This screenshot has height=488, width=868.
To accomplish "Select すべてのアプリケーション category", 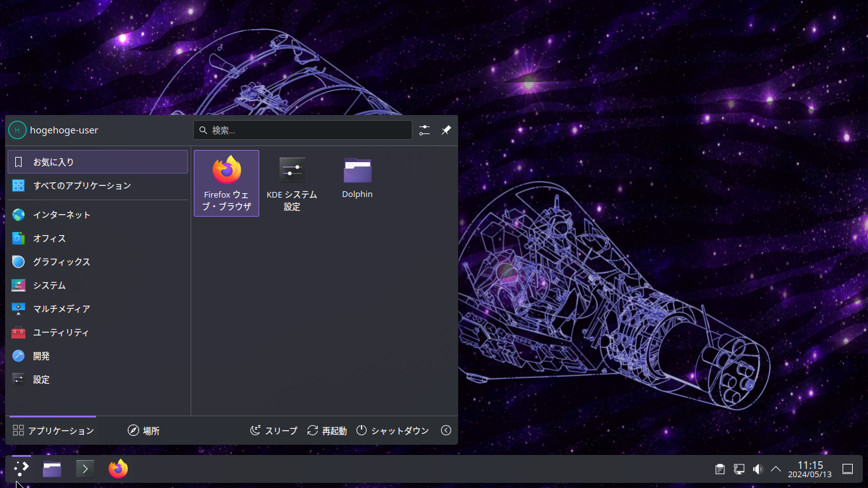I will (98, 186).
